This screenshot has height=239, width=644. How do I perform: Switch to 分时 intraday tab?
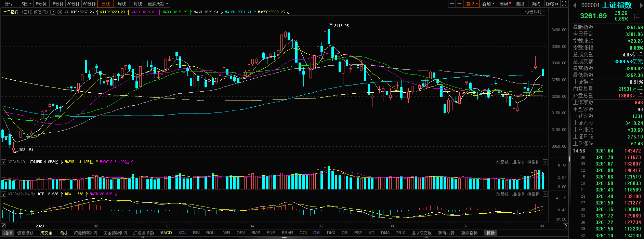[x=9, y=4]
